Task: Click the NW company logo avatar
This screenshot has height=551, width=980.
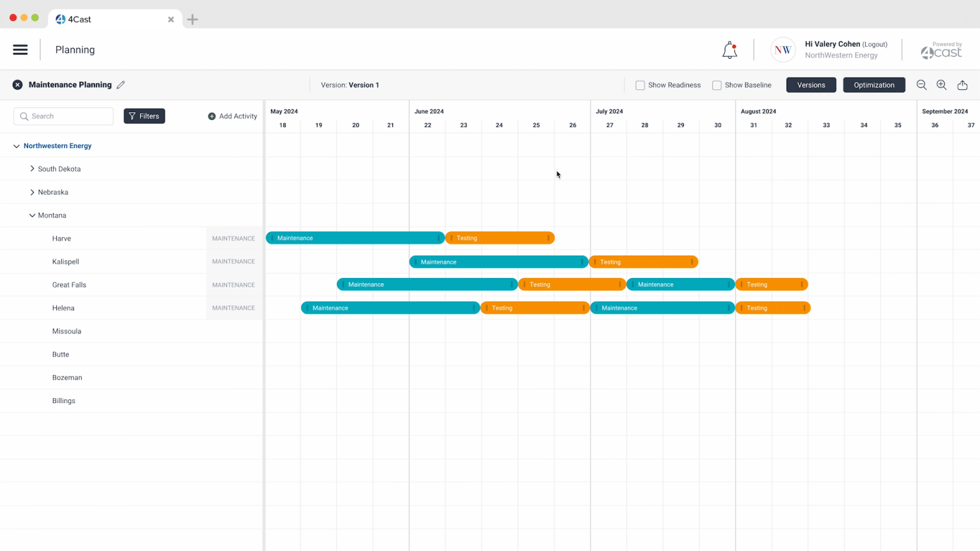Action: coord(782,50)
